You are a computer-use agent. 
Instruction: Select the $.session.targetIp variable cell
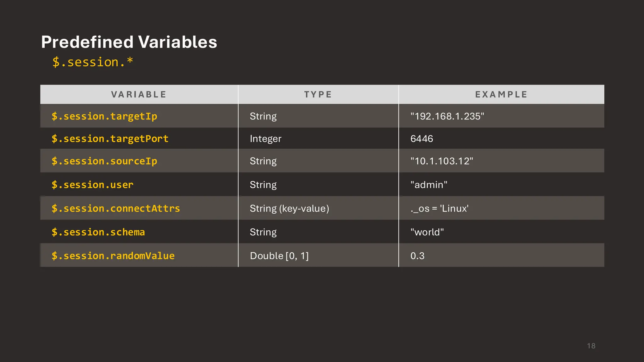104,116
